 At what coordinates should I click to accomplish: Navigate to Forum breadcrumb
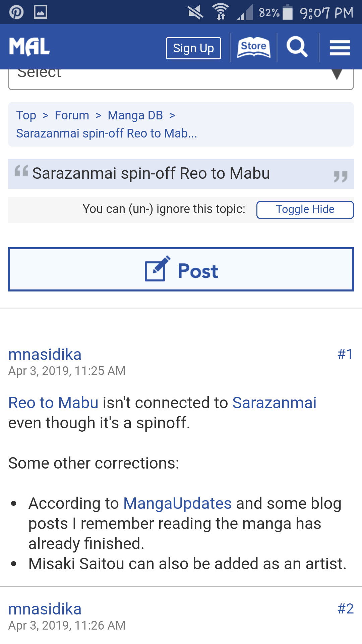72,115
